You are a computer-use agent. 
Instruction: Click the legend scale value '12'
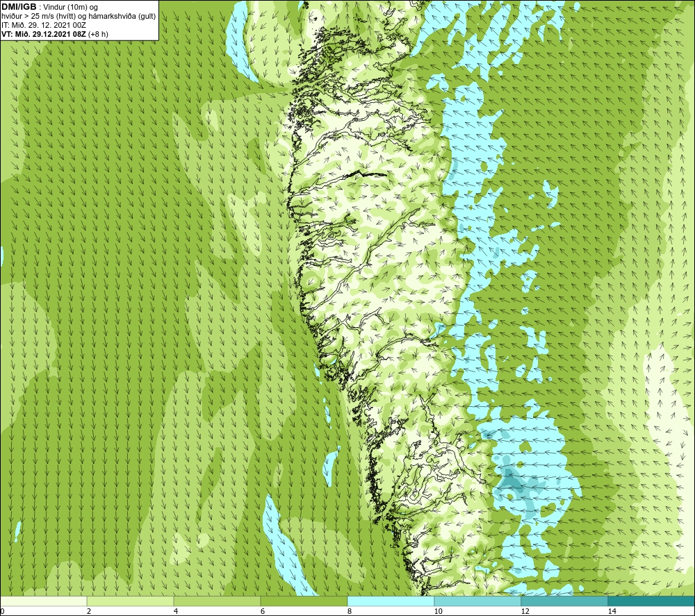pyautogui.click(x=525, y=611)
